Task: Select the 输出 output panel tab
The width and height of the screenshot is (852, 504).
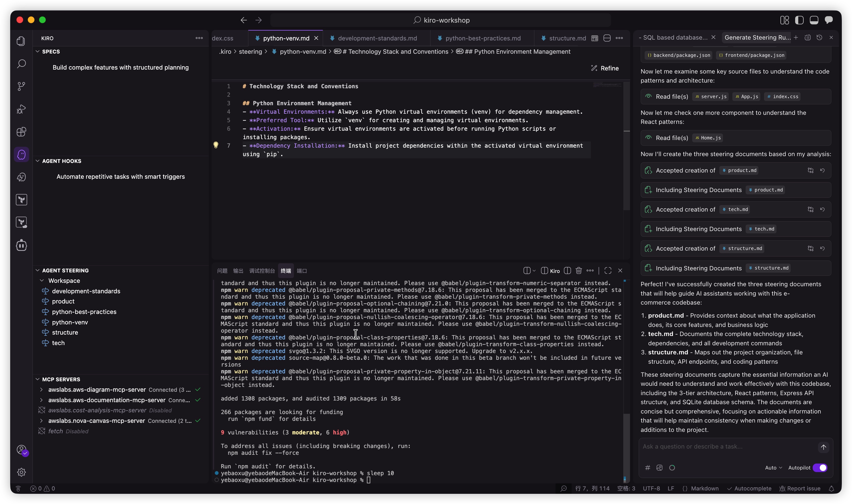Action: [x=238, y=271]
